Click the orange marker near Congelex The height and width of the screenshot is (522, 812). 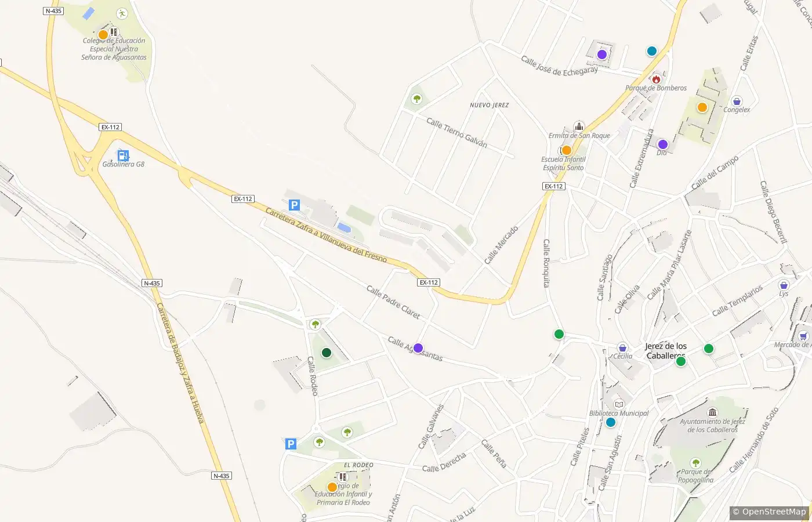pyautogui.click(x=702, y=107)
